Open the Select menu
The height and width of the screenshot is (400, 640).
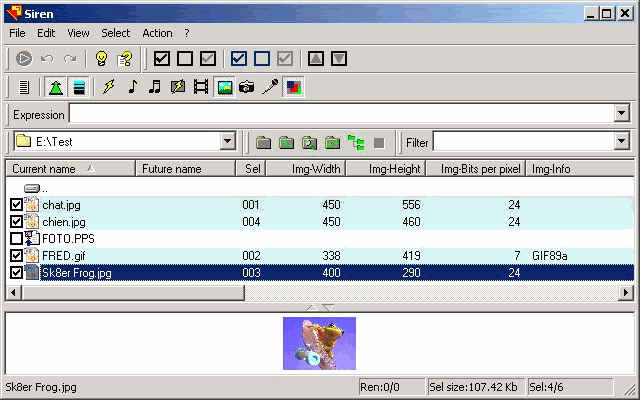pyautogui.click(x=116, y=33)
